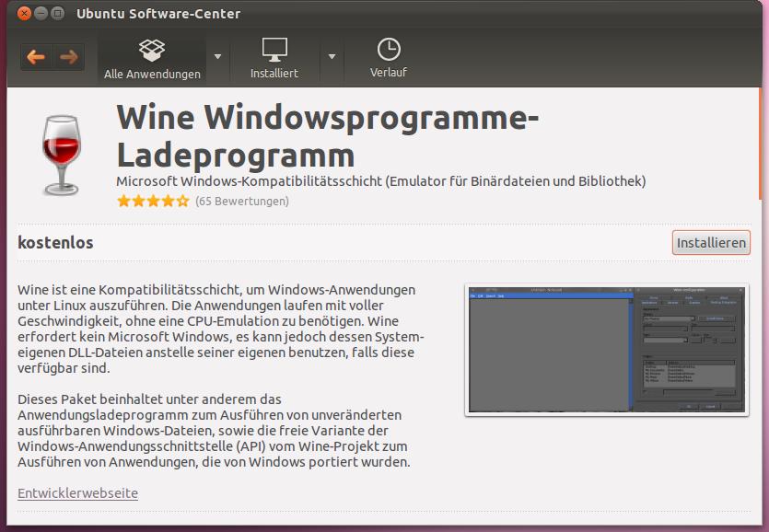Click the 65 Bewertungen reviews text

tap(242, 201)
